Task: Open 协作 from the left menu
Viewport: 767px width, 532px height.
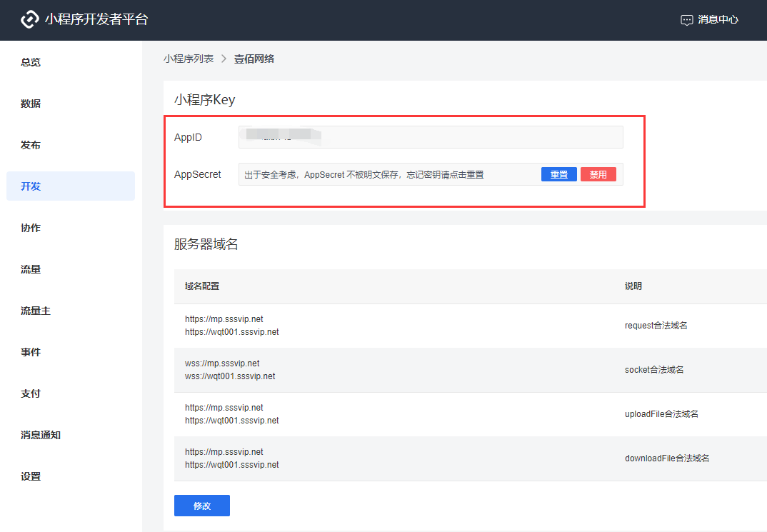Action: [x=31, y=228]
